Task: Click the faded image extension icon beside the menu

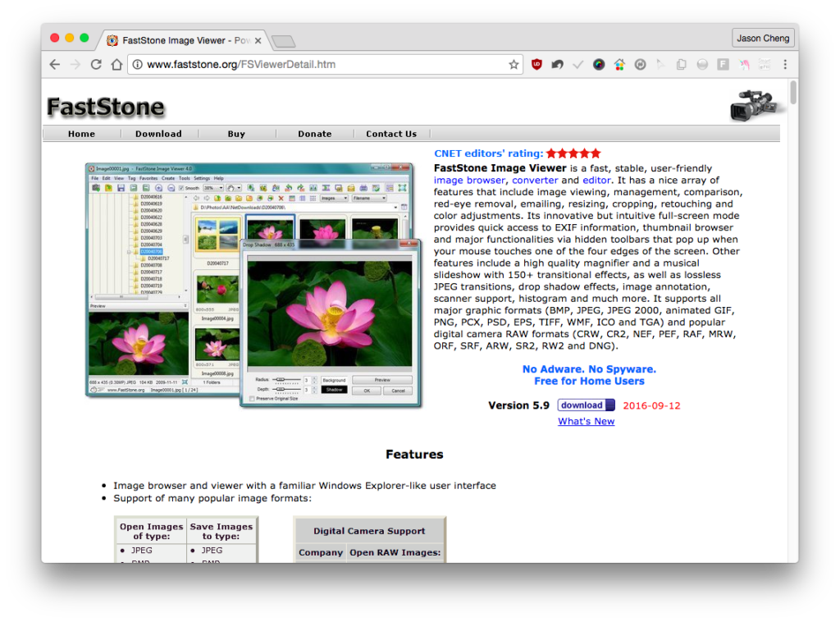Action: 765,65
